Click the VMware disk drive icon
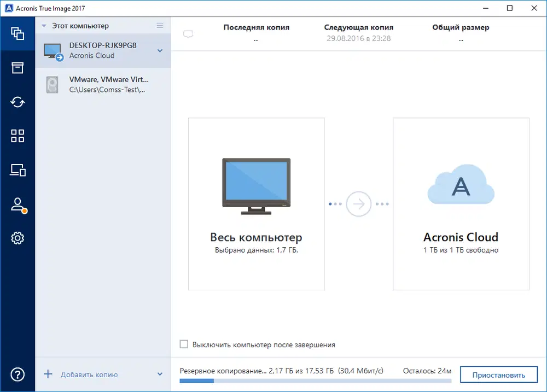This screenshot has width=547, height=392. tap(53, 85)
